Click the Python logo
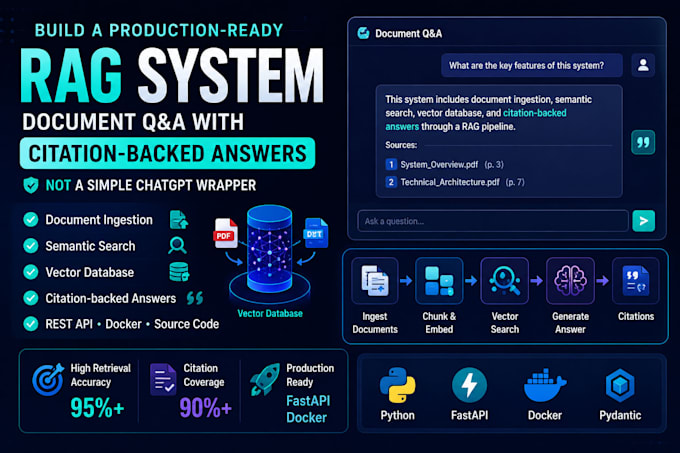The height and width of the screenshot is (453, 680). point(397,385)
